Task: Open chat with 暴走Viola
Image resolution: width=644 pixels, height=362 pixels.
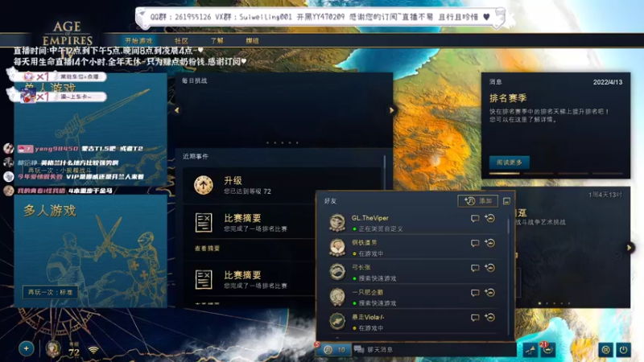Action: pyautogui.click(x=475, y=318)
